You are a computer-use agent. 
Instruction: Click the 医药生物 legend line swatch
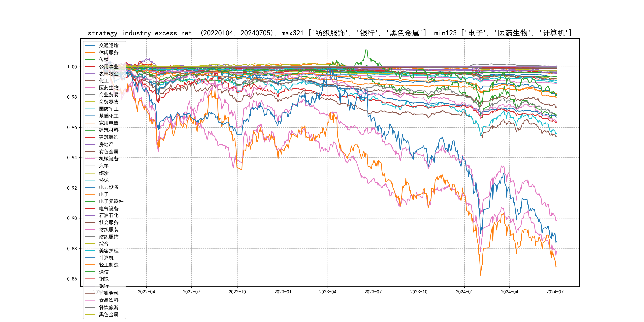tap(90, 88)
